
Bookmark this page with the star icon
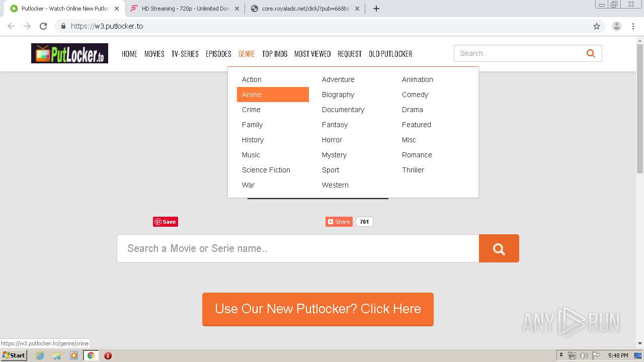coord(597,26)
